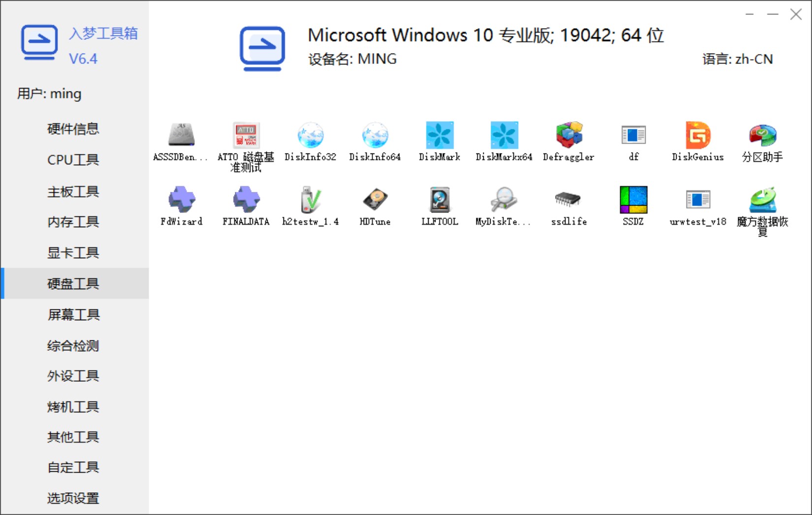812x515 pixels.
Task: Click the 入梦工具箱 logo in sidebar
Action: (39, 43)
